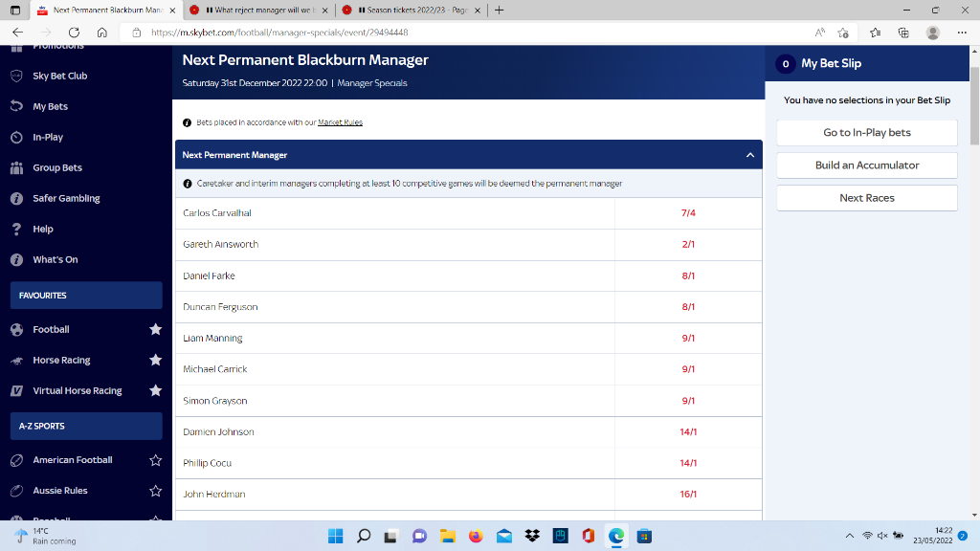This screenshot has height=551, width=980.
Task: Open the browser Favorites list
Action: pos(875,33)
